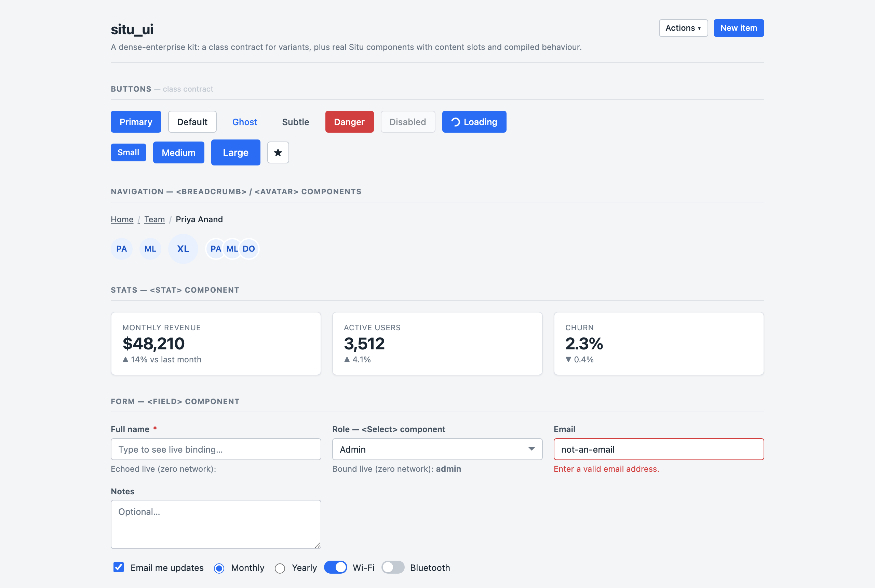875x588 pixels.
Task: Uncheck Email me updates checkbox
Action: [x=119, y=567]
